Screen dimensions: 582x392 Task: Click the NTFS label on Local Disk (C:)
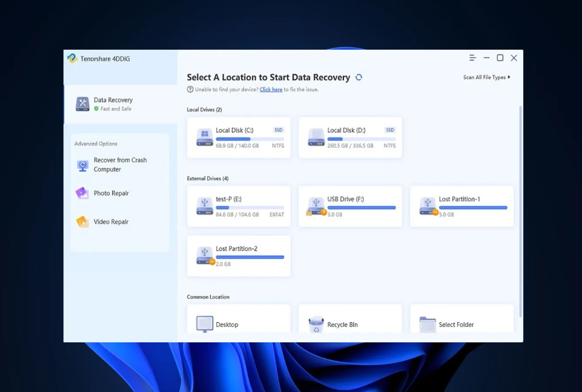point(278,146)
